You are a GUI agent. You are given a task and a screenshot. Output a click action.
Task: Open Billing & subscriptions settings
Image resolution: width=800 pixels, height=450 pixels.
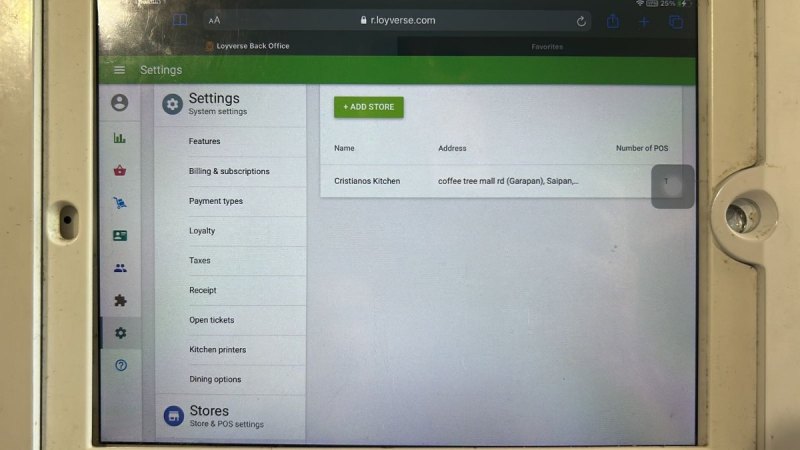pyautogui.click(x=229, y=172)
